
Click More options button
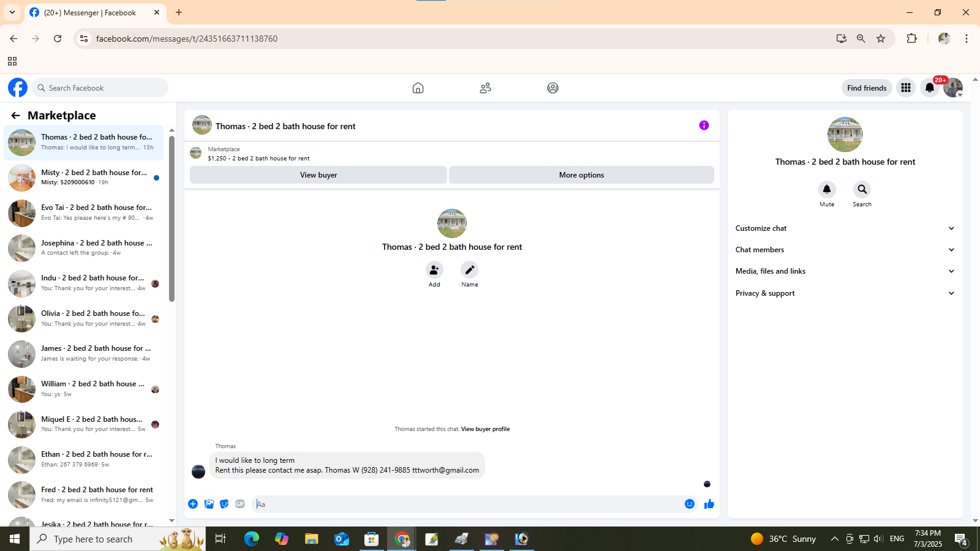pos(581,175)
